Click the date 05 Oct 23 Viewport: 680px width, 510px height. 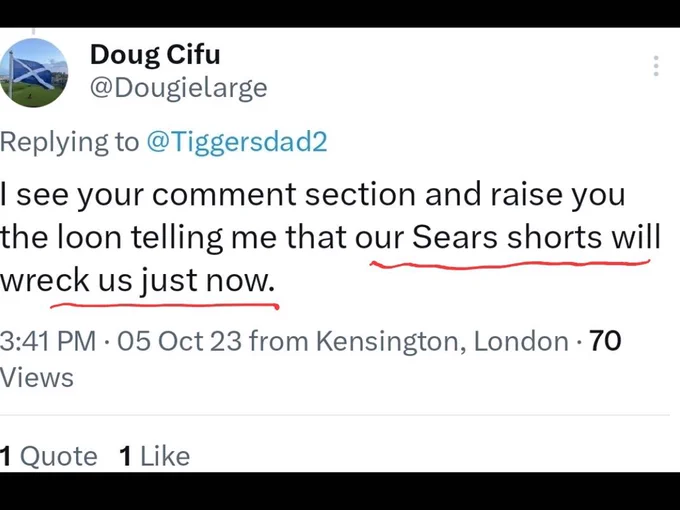179,340
